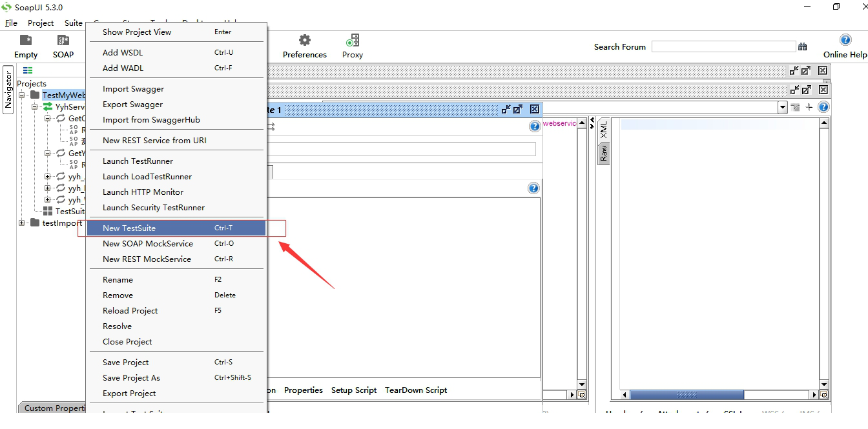Collapse the YyhServ interface node
This screenshot has width=868, height=429.
click(34, 106)
